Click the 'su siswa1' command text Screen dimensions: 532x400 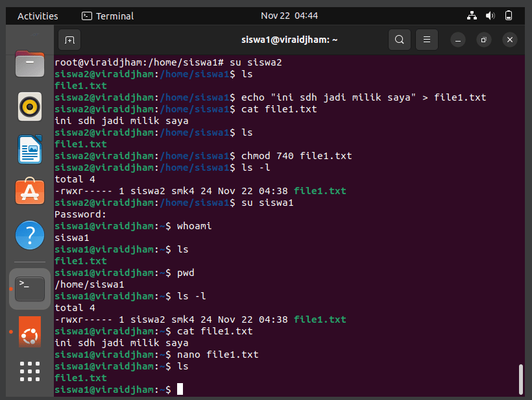coord(267,203)
